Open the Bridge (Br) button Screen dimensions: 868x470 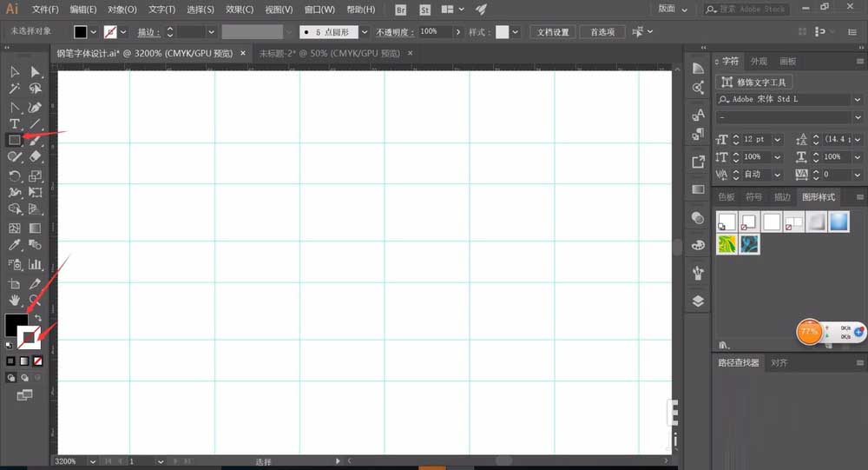pos(401,10)
